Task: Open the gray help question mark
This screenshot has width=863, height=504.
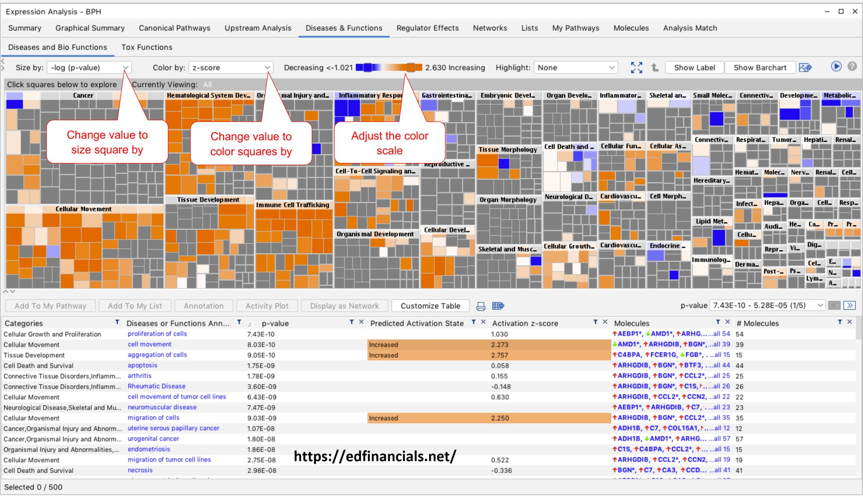Action: click(x=852, y=66)
